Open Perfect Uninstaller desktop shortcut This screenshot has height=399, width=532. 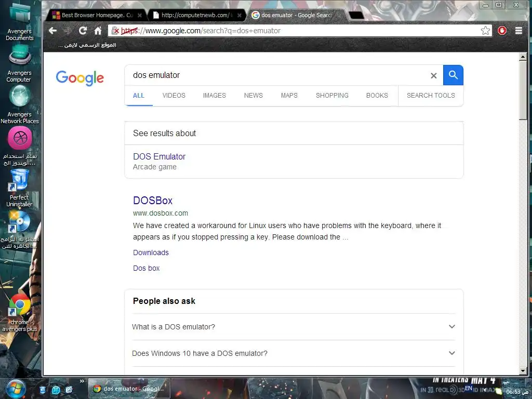19,188
